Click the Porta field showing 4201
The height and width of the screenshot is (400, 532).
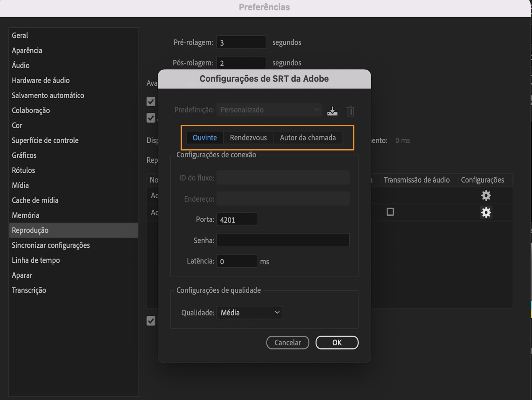point(237,219)
